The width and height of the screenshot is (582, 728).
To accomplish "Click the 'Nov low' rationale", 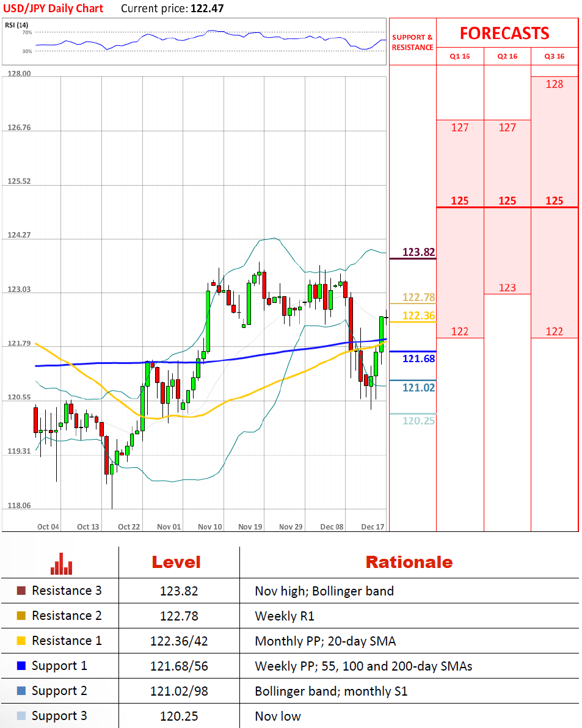I will point(278,716).
